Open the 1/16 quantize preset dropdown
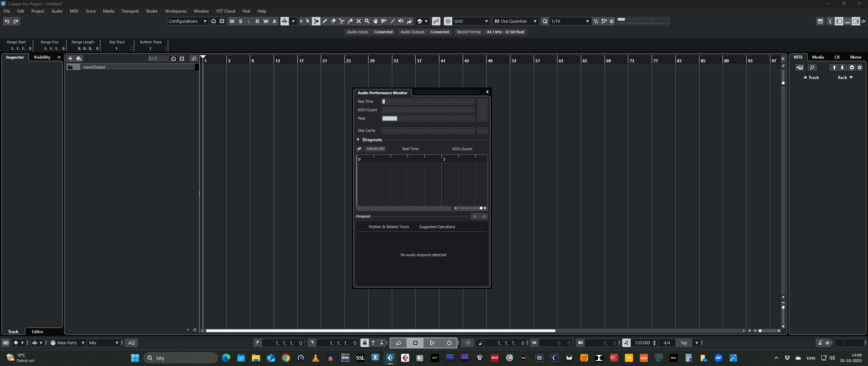The image size is (868, 366). 570,21
